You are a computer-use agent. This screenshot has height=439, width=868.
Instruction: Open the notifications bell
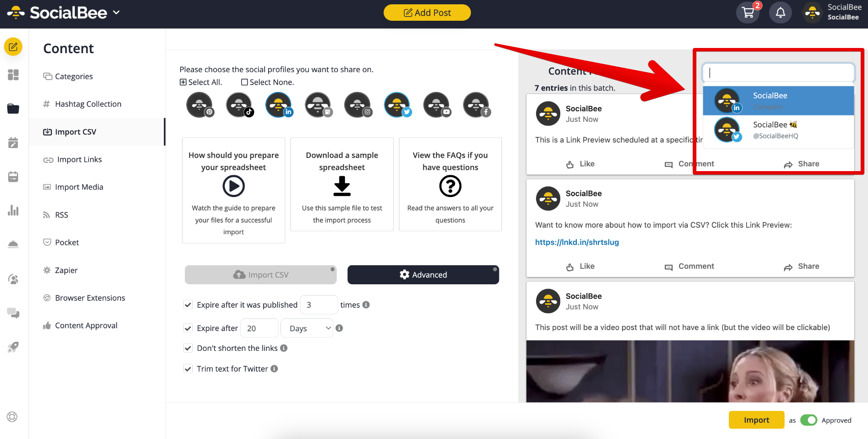pyautogui.click(x=780, y=13)
